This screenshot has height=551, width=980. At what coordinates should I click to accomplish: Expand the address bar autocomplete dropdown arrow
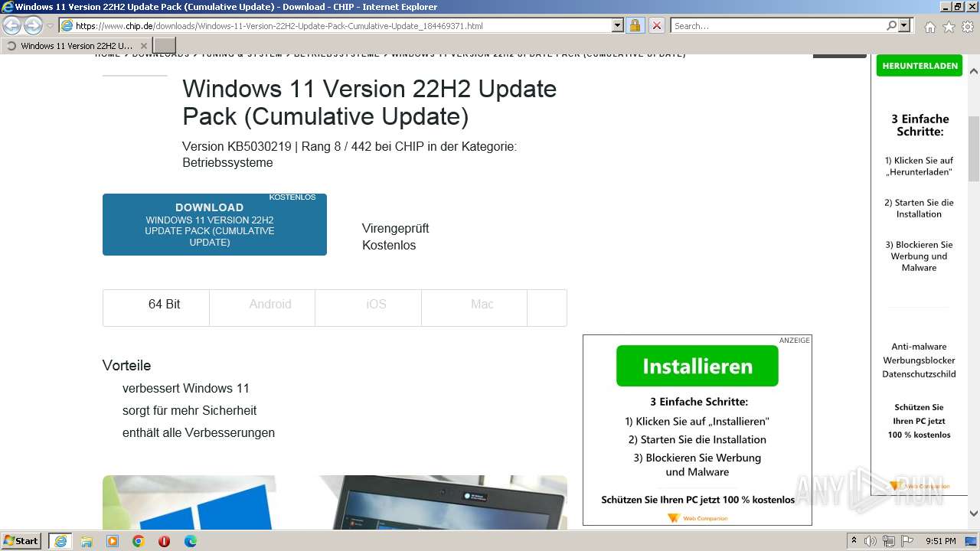(x=618, y=26)
